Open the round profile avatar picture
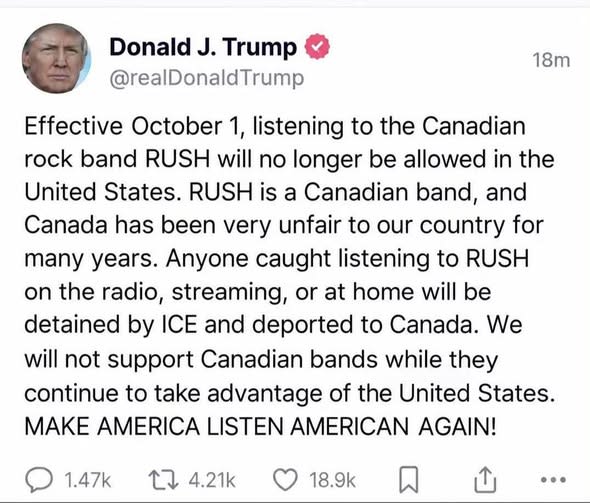Image resolution: width=590 pixels, height=503 pixels. 56,59
